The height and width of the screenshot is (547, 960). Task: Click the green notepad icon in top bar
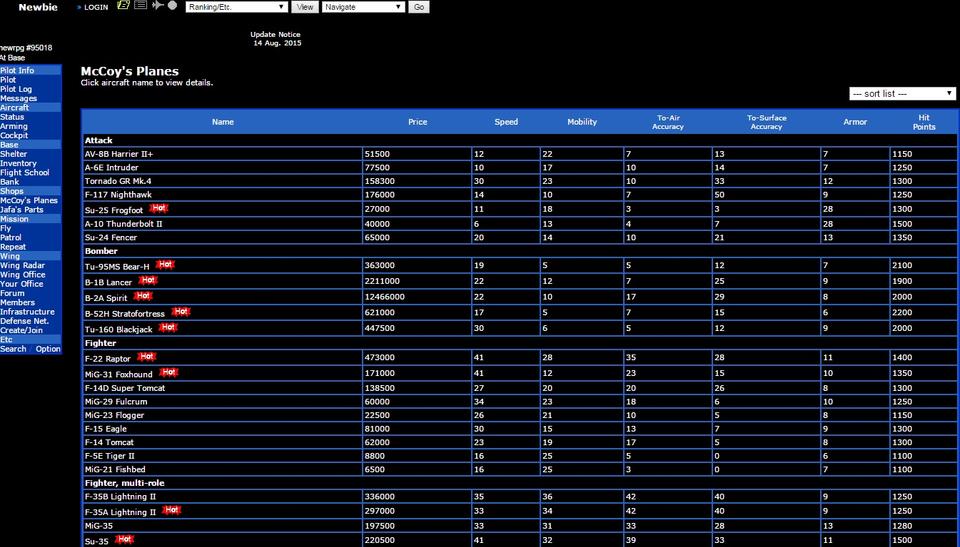(x=124, y=6)
